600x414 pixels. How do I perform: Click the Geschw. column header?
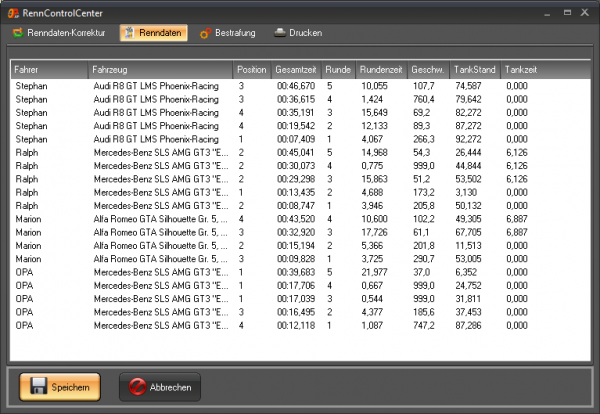pos(428,70)
